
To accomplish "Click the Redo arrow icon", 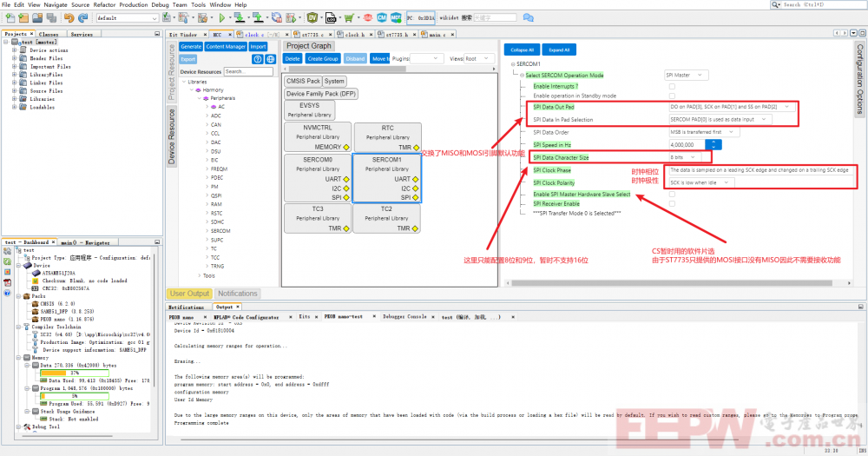I will [83, 17].
